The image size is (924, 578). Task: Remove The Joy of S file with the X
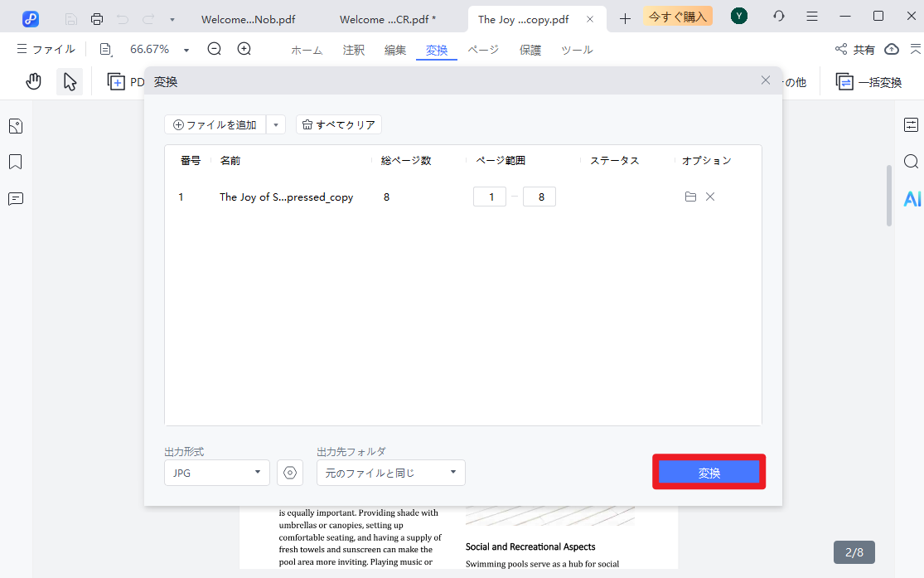click(x=710, y=197)
